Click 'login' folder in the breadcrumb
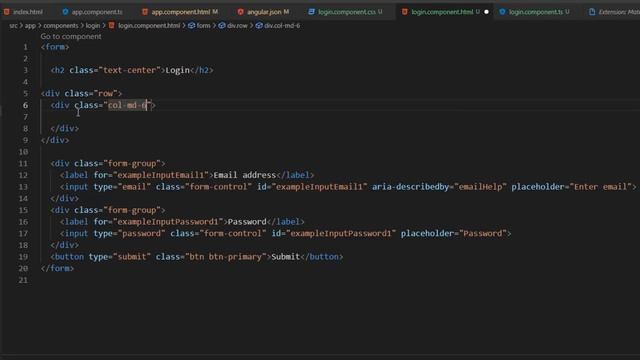 coord(93,25)
